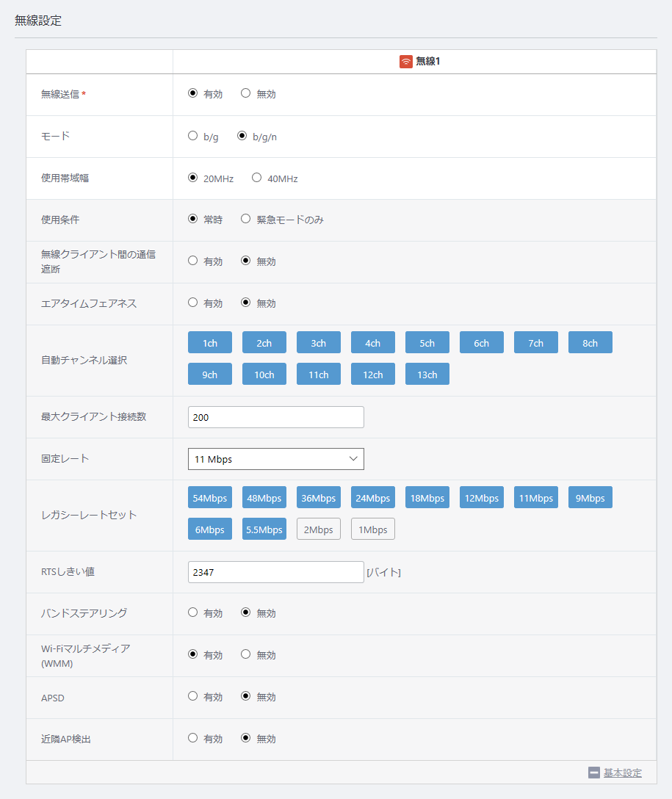Enable APSD
The image size is (672, 799).
(x=192, y=695)
